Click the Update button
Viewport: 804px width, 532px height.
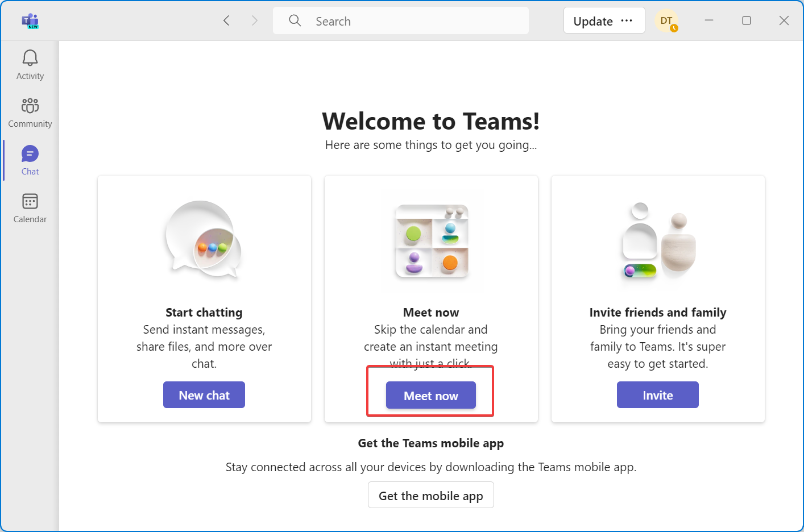(593, 20)
